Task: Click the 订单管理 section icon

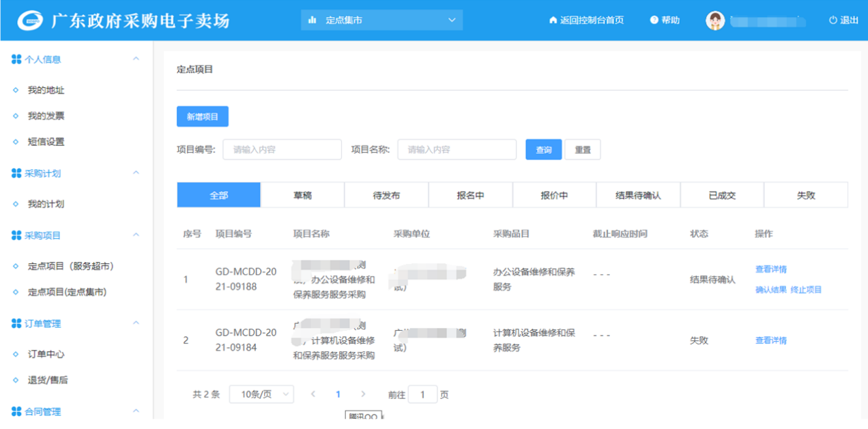Action: tap(16, 323)
